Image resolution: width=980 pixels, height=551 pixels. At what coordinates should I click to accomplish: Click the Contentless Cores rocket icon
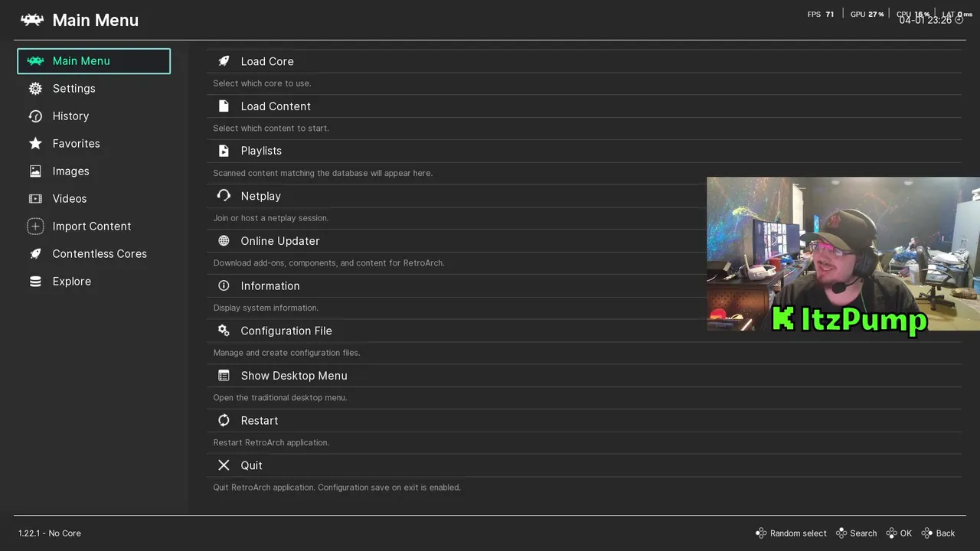pyautogui.click(x=35, y=254)
